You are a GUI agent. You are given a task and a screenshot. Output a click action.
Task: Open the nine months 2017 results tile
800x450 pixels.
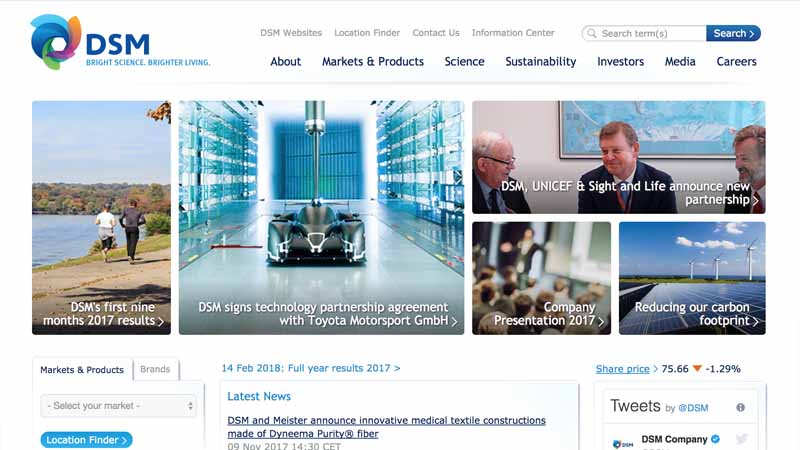(102, 218)
